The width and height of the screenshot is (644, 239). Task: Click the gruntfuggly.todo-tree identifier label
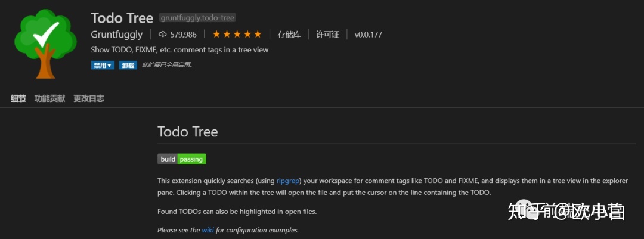coord(197,18)
